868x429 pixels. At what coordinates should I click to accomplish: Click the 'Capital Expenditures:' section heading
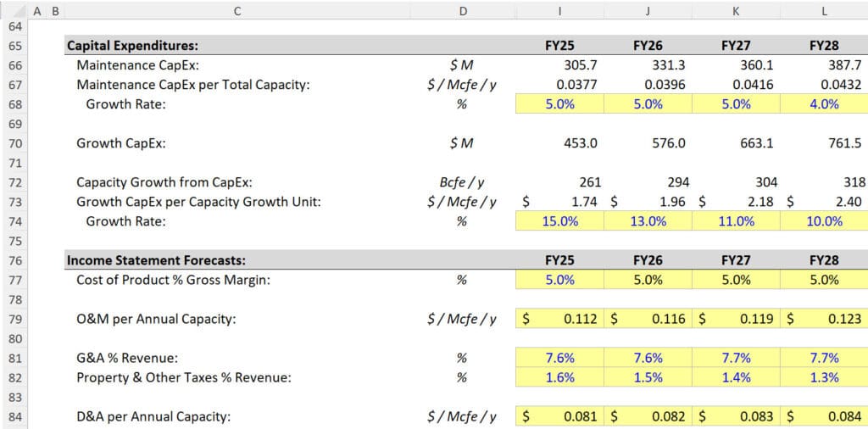pos(132,46)
